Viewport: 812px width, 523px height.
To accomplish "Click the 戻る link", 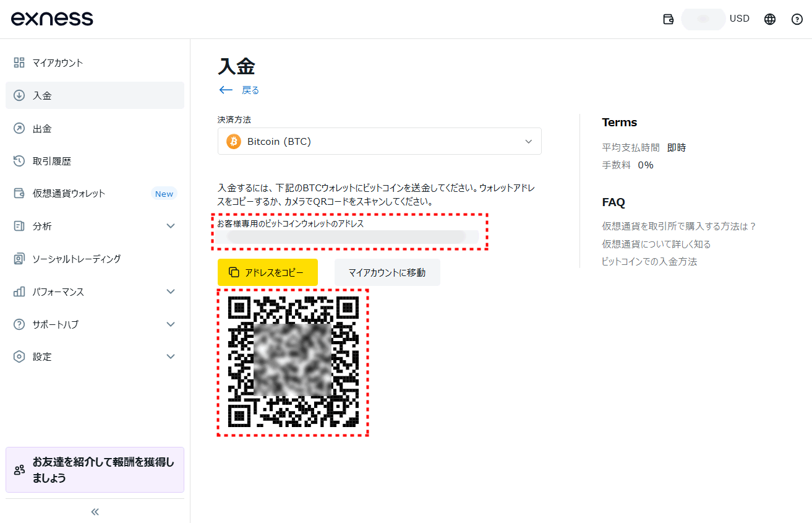I will coord(250,90).
